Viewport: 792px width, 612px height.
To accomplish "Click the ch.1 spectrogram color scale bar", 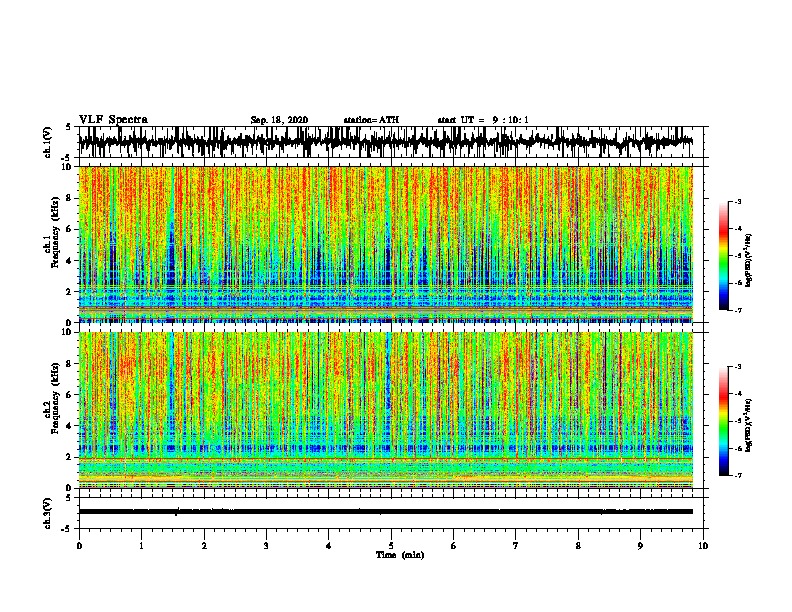I will tap(724, 256).
